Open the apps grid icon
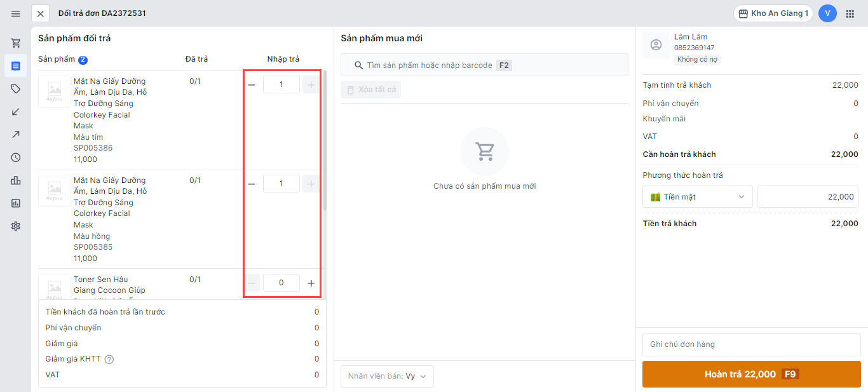The width and height of the screenshot is (868, 392). pos(850,13)
